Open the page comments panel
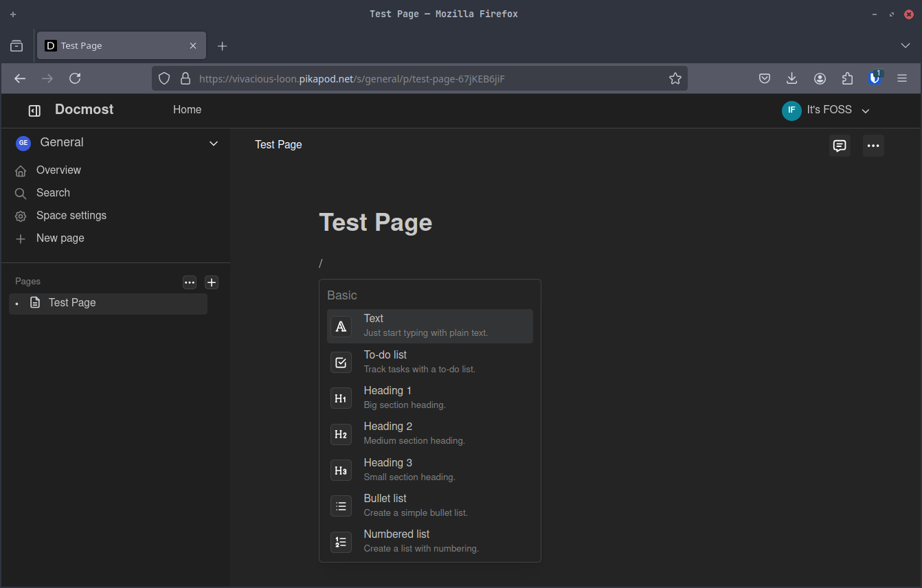Viewport: 922px width, 588px height. 839,146
